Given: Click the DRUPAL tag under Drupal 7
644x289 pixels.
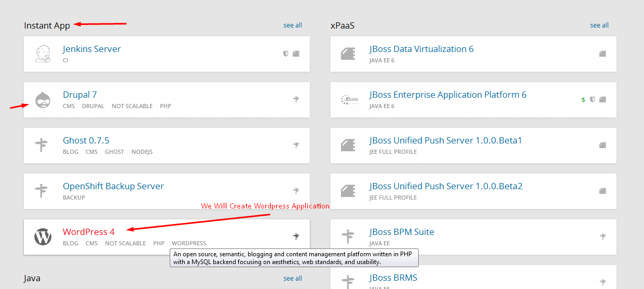Looking at the screenshot, I should click(x=93, y=106).
